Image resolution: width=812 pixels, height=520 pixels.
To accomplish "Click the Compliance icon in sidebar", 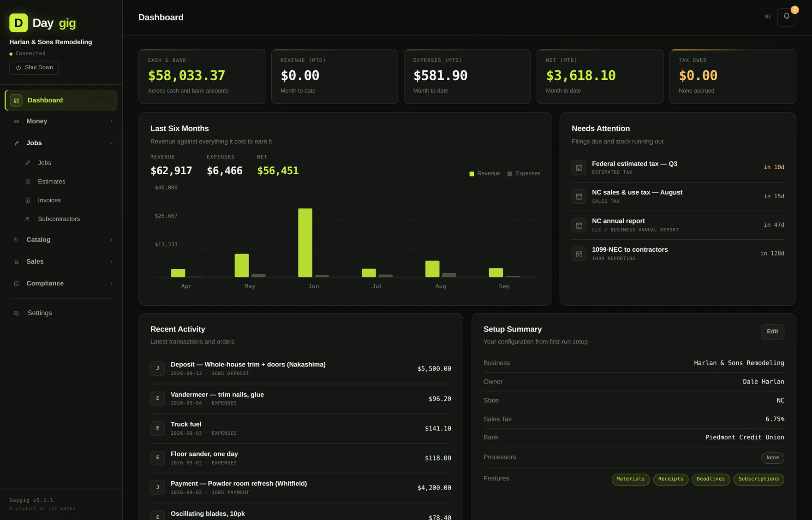I will pos(17,284).
